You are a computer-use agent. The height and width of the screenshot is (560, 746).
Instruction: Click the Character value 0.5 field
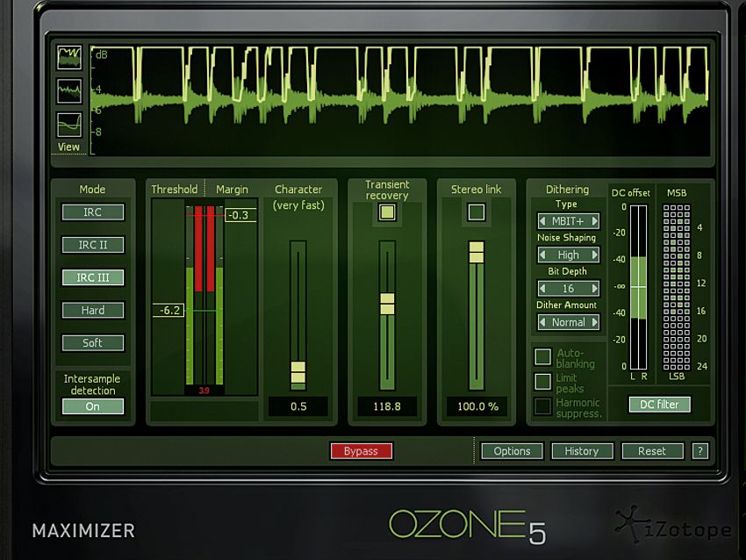click(x=298, y=406)
